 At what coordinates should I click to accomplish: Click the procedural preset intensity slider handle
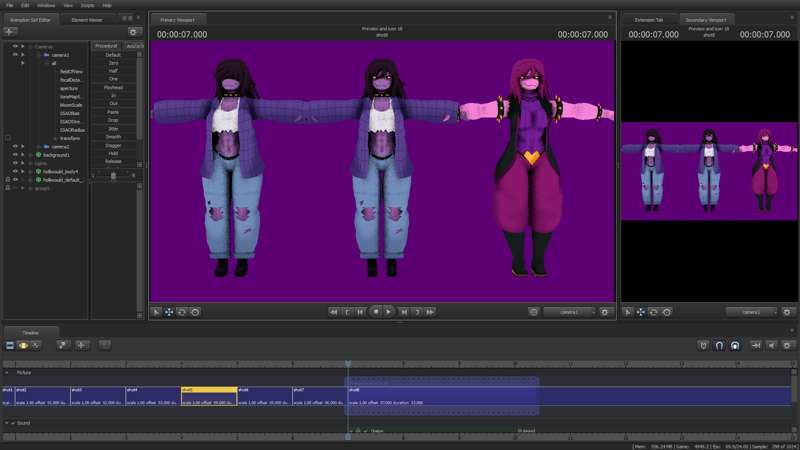[x=113, y=176]
